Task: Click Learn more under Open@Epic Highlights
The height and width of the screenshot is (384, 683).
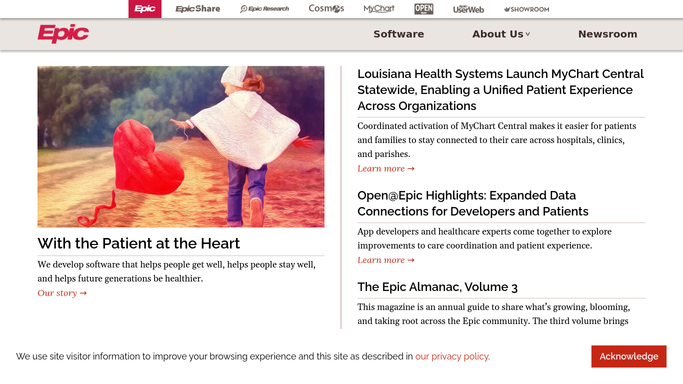Action: (x=385, y=260)
